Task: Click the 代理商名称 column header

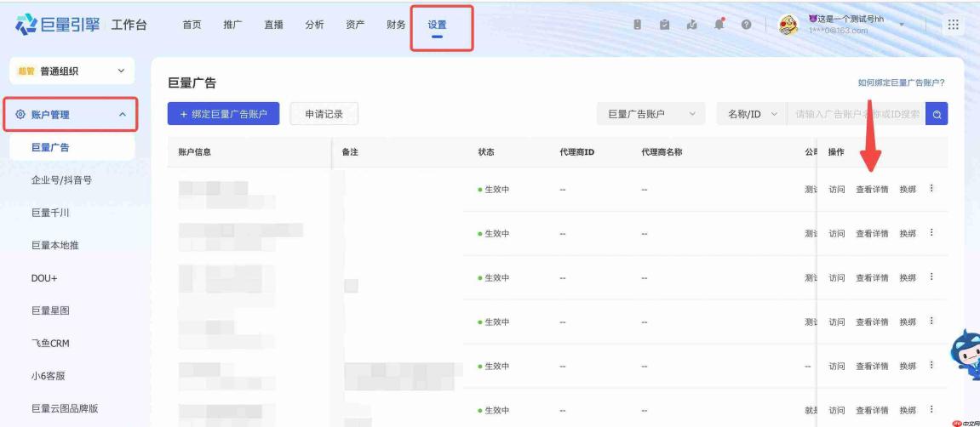Action: point(662,151)
